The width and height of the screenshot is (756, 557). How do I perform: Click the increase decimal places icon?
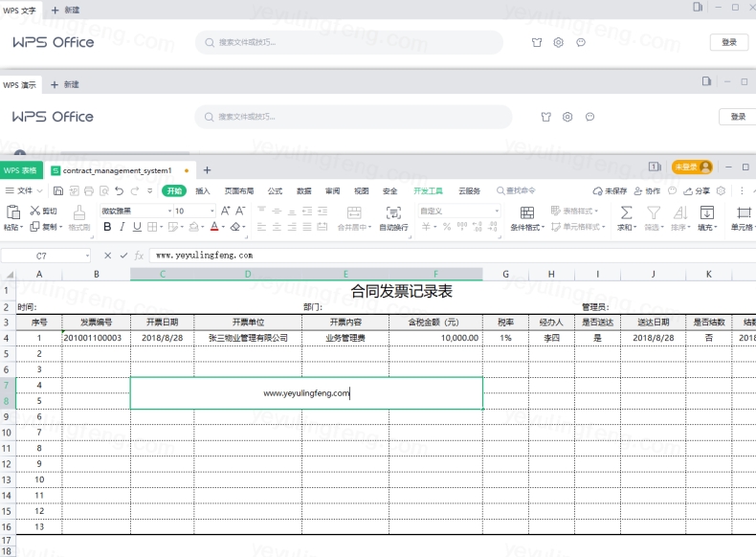tap(478, 227)
